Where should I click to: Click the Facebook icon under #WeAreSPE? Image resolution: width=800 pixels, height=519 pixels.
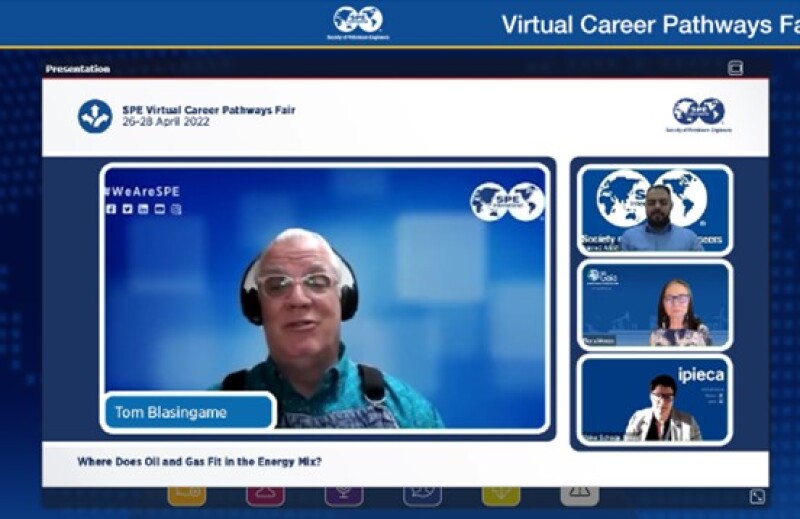111,209
